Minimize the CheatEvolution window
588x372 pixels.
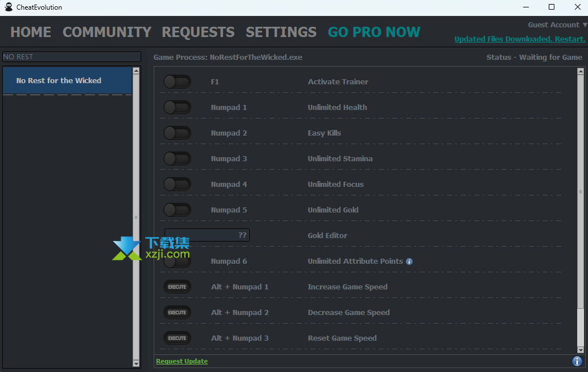pyautogui.click(x=526, y=7)
